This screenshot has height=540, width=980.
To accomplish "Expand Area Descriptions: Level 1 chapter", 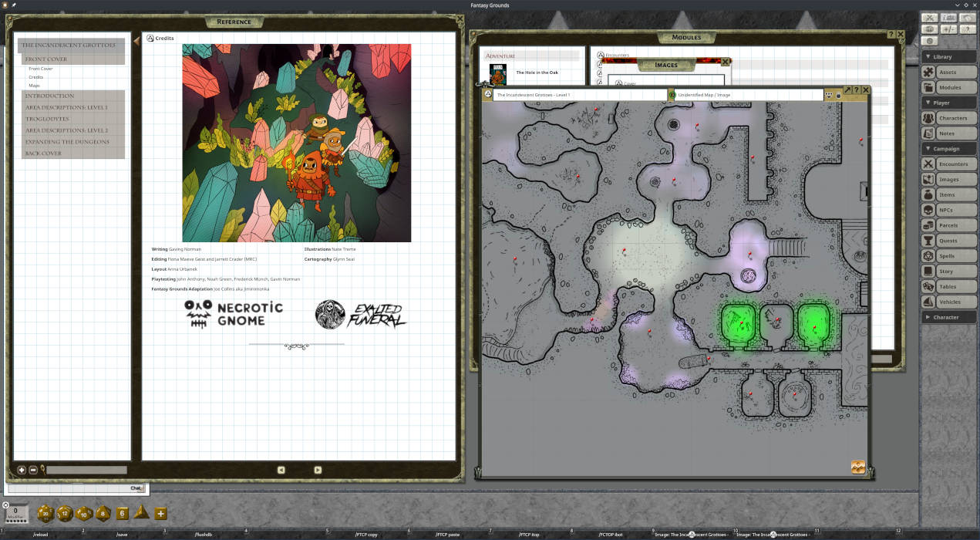I will pyautogui.click(x=73, y=107).
